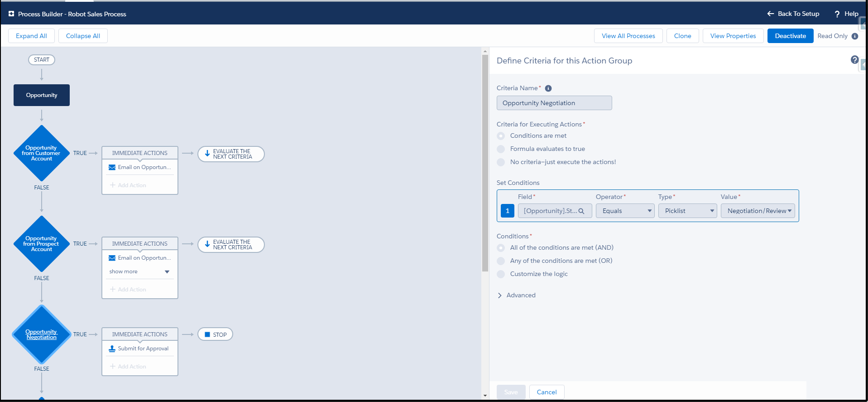Click the Read Only info icon

pos(855,36)
